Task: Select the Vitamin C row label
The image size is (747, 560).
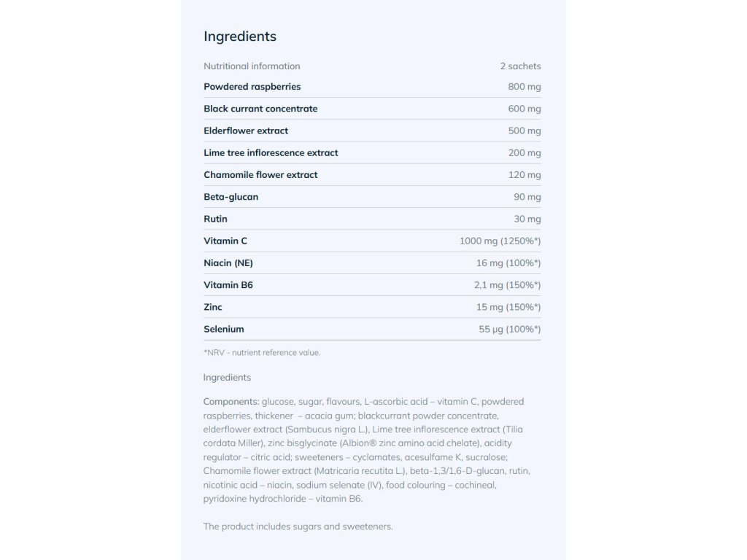Action: click(225, 241)
